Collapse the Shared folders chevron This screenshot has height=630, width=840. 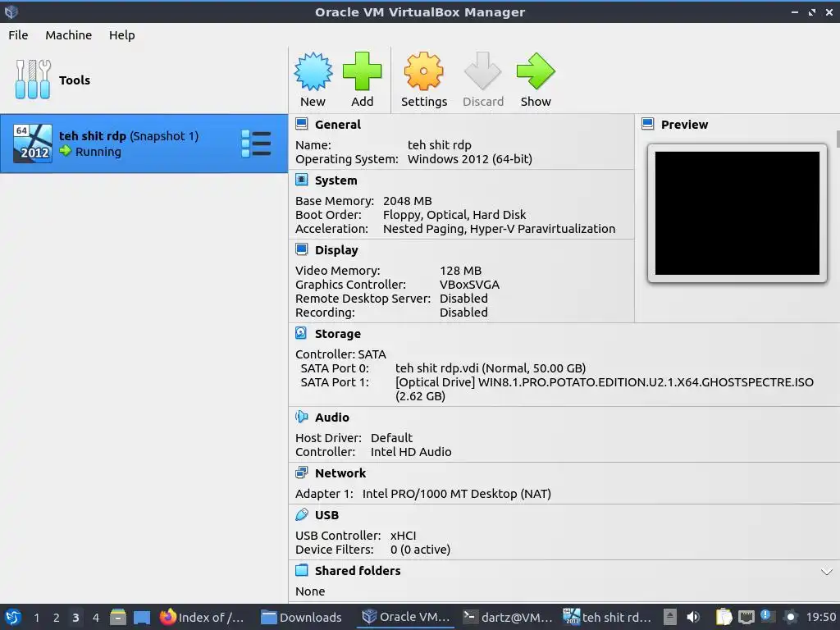pyautogui.click(x=827, y=572)
